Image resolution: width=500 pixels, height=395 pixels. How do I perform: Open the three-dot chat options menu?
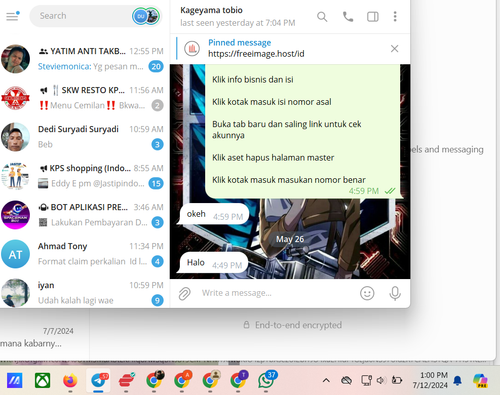point(395,16)
